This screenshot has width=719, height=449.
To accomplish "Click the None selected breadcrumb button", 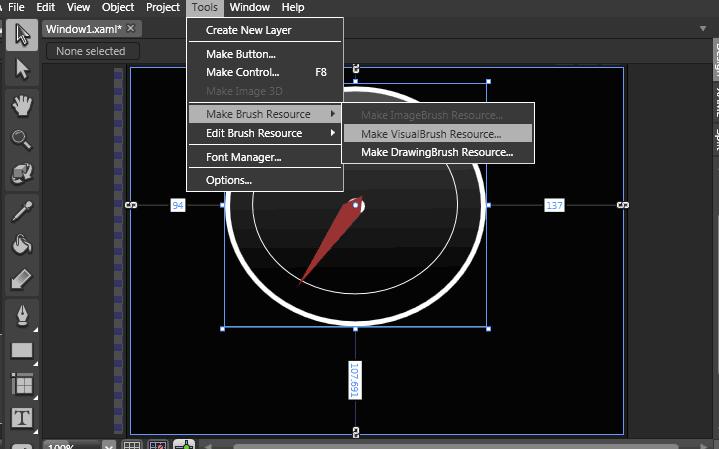I will [91, 51].
